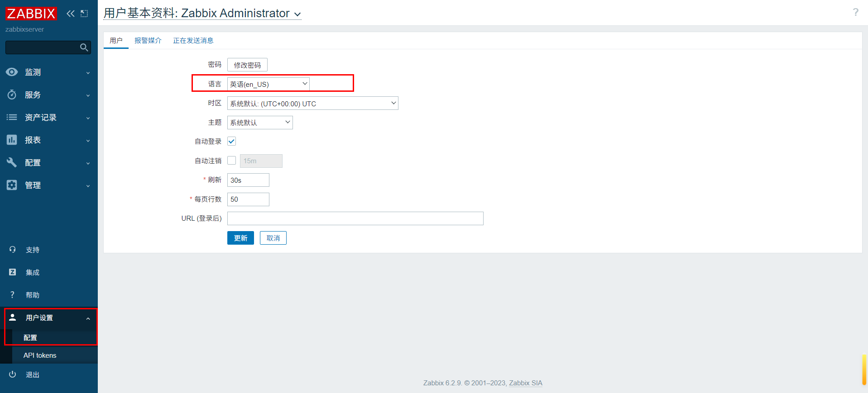Click the user icon for User settings
868x393 pixels.
coord(13,317)
